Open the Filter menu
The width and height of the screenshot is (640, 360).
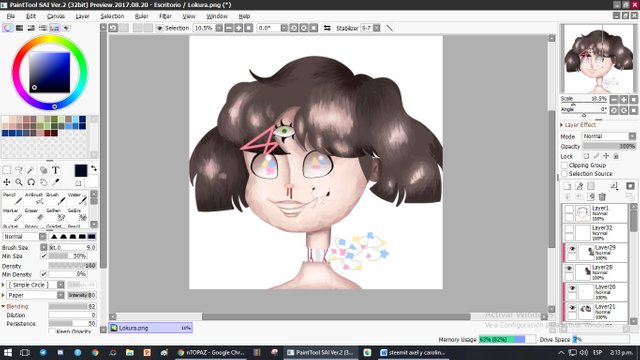click(165, 16)
